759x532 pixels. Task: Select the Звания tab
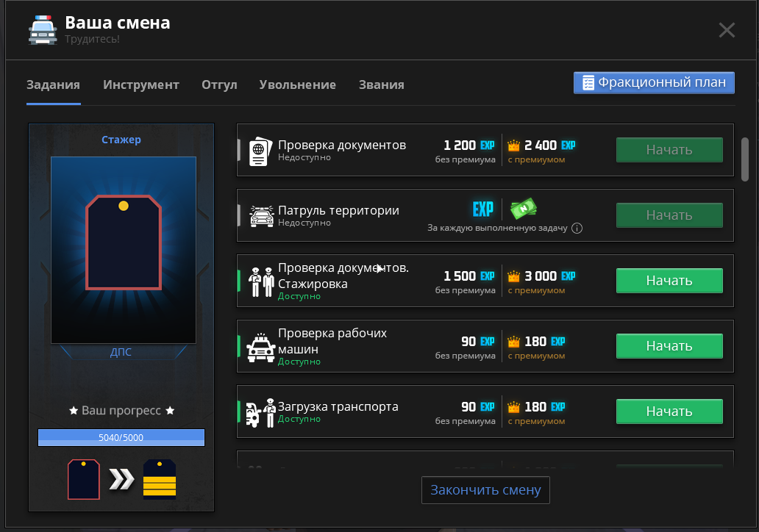click(x=381, y=85)
